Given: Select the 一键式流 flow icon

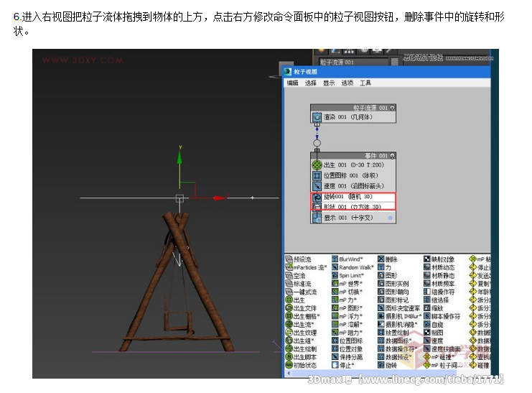Looking at the screenshot, I should 289,292.
